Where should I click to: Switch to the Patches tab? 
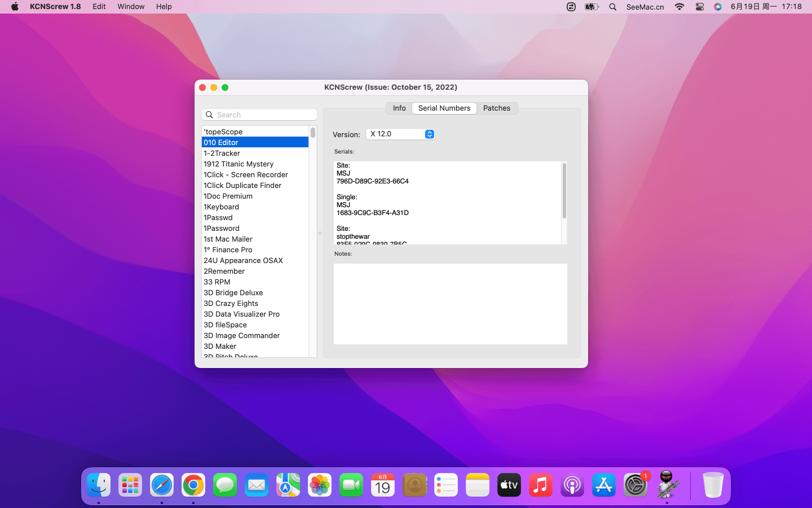[496, 108]
